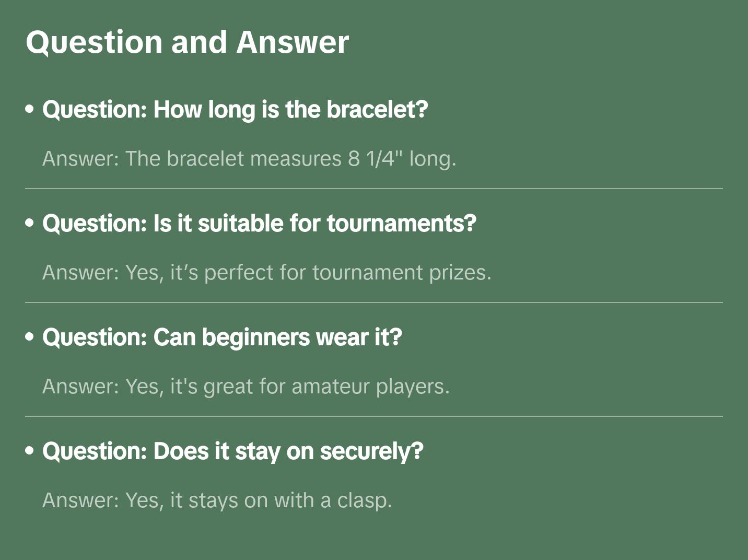Click the divider below the tournament prizes answer
This screenshot has width=748, height=560.
pyautogui.click(x=374, y=302)
